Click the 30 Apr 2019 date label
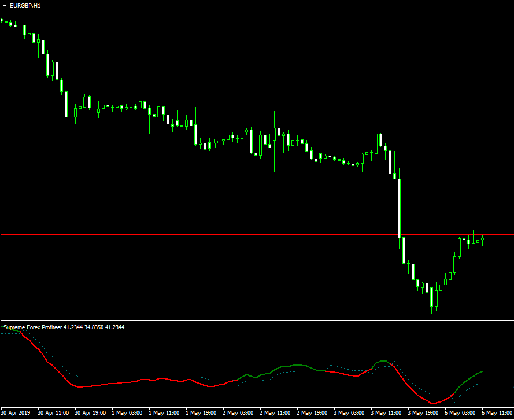The width and height of the screenshot is (514, 420). pyautogui.click(x=16, y=414)
